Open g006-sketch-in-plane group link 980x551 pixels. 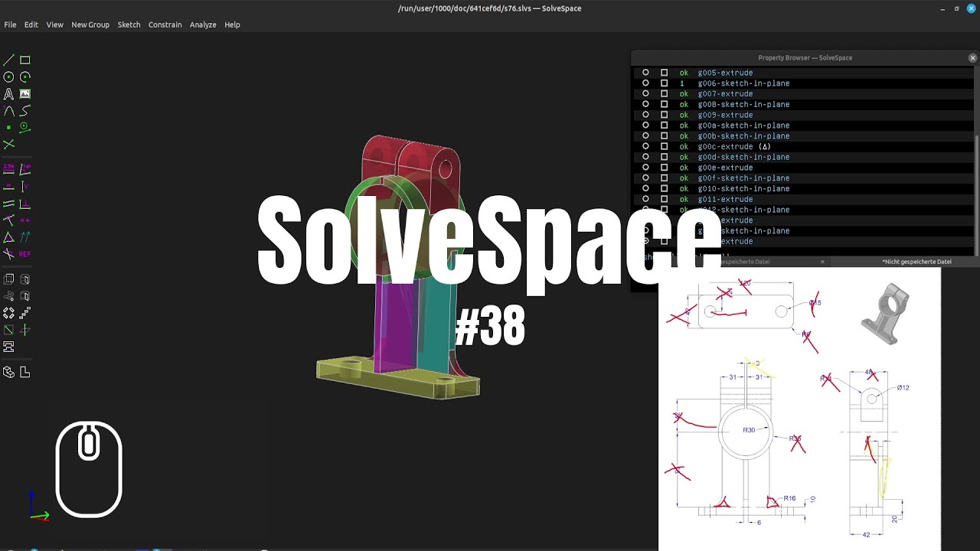pos(743,83)
